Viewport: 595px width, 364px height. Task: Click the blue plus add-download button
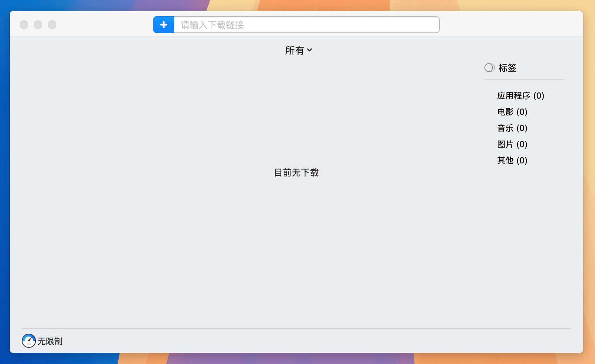click(164, 25)
